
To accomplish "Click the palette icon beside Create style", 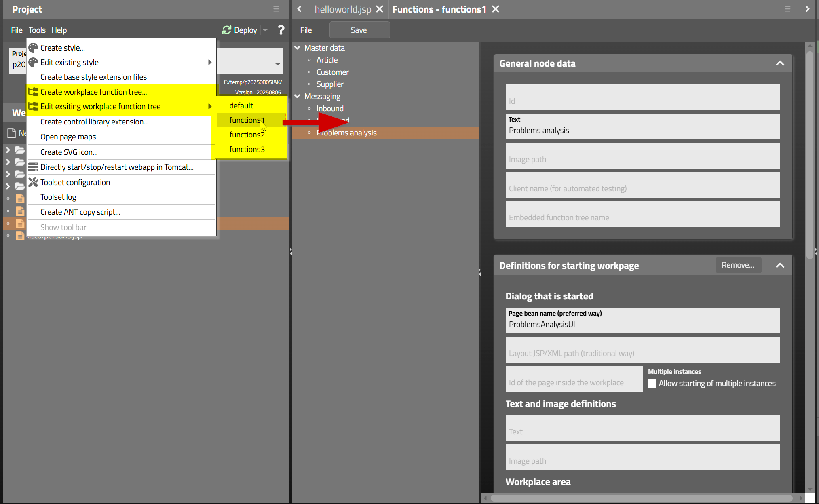I will pyautogui.click(x=33, y=48).
